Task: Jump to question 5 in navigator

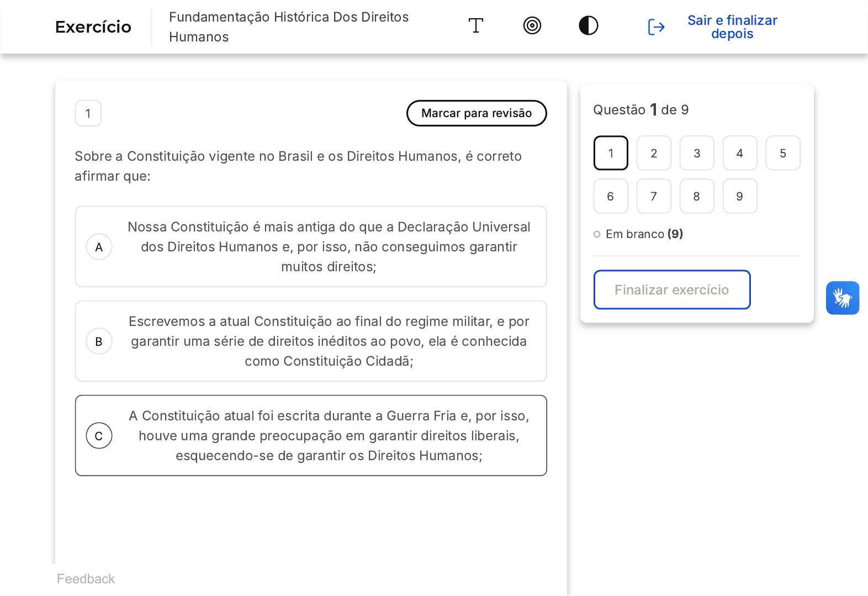Action: (782, 154)
